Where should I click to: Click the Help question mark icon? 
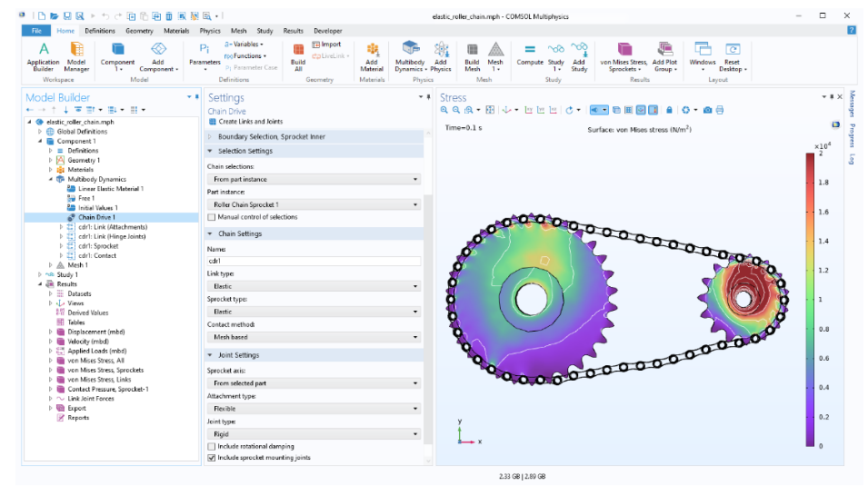click(852, 31)
